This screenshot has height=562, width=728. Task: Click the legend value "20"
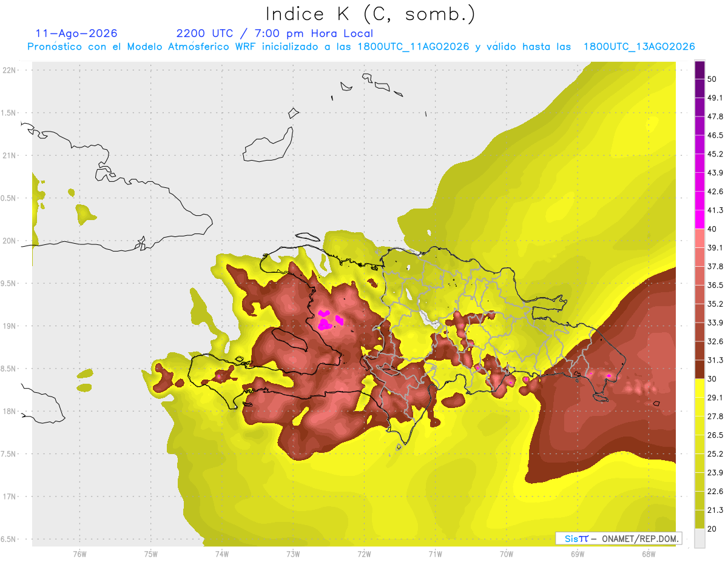tap(712, 529)
